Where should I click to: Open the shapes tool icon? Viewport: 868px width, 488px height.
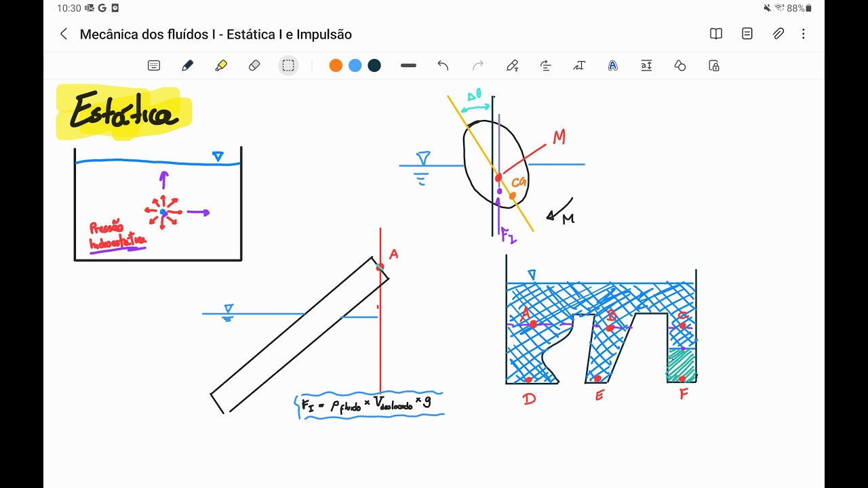point(680,66)
